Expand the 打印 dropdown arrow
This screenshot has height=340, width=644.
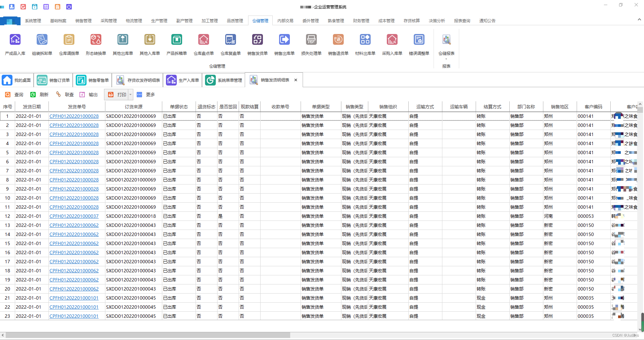coord(130,95)
